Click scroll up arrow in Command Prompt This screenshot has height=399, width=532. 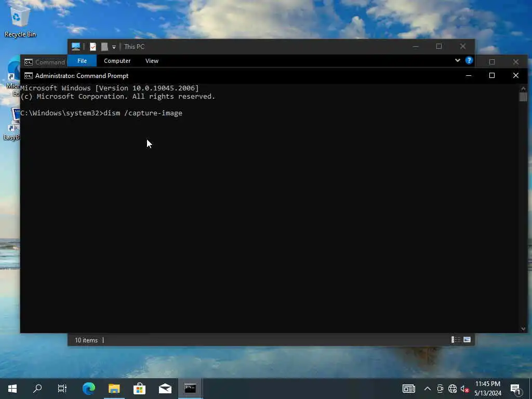[523, 88]
